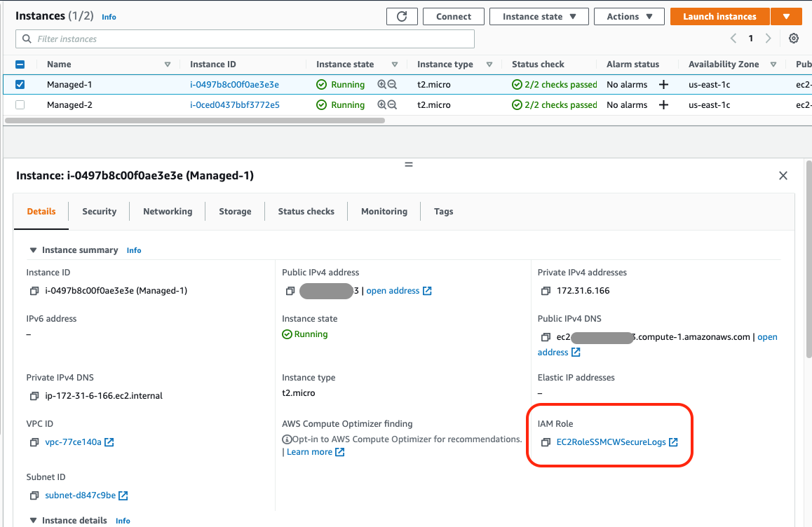Select the Managed-2 row checkbox
The image size is (812, 527).
[20, 104]
